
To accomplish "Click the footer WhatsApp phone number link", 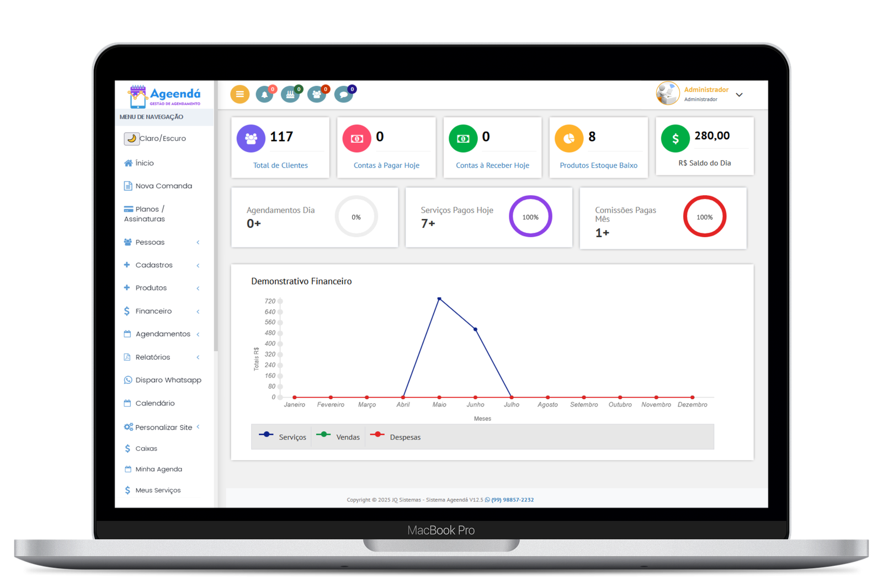I will (512, 500).
